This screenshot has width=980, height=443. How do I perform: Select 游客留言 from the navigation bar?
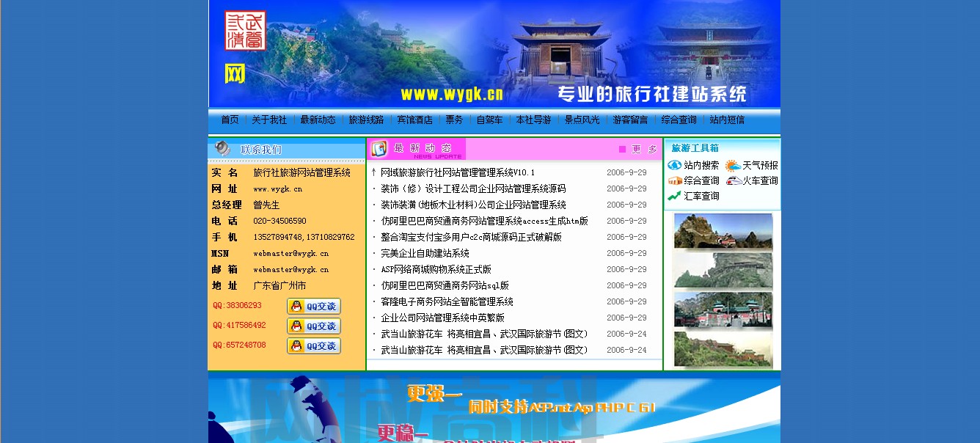point(630,120)
